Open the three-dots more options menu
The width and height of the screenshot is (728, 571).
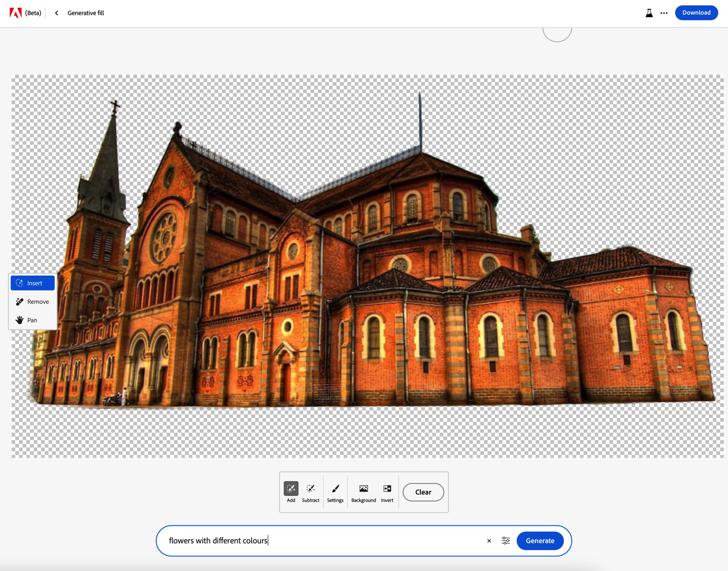click(x=664, y=13)
